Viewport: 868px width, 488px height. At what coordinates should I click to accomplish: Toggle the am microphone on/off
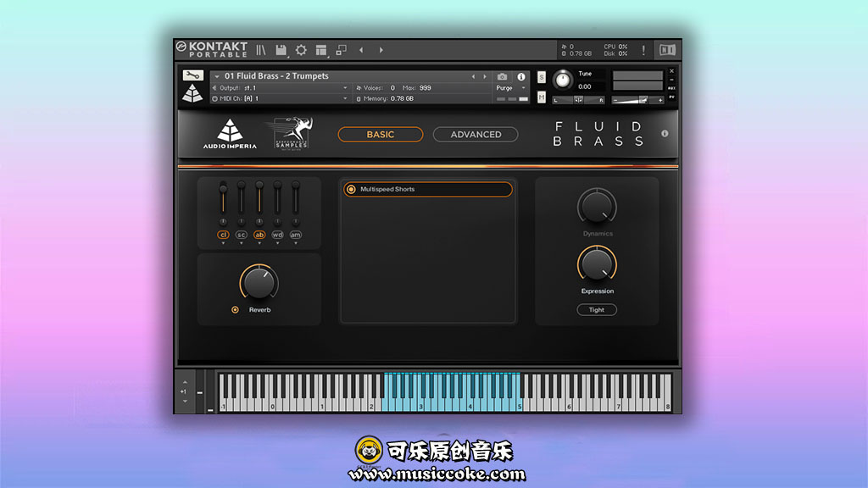[x=296, y=235]
